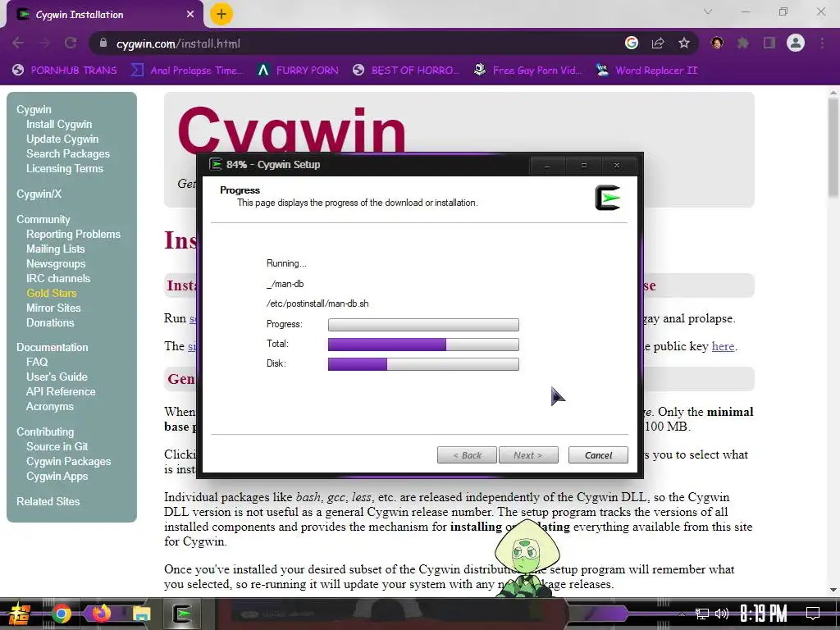840x630 pixels.
Task: Open Reporting Problems link
Action: point(73,234)
